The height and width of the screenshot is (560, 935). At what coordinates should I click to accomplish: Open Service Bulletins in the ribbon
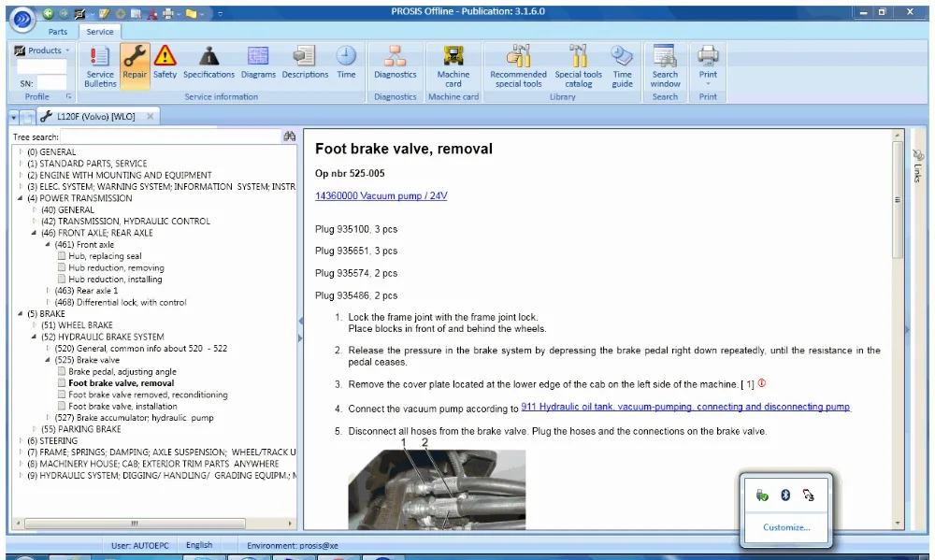pyautogui.click(x=100, y=65)
